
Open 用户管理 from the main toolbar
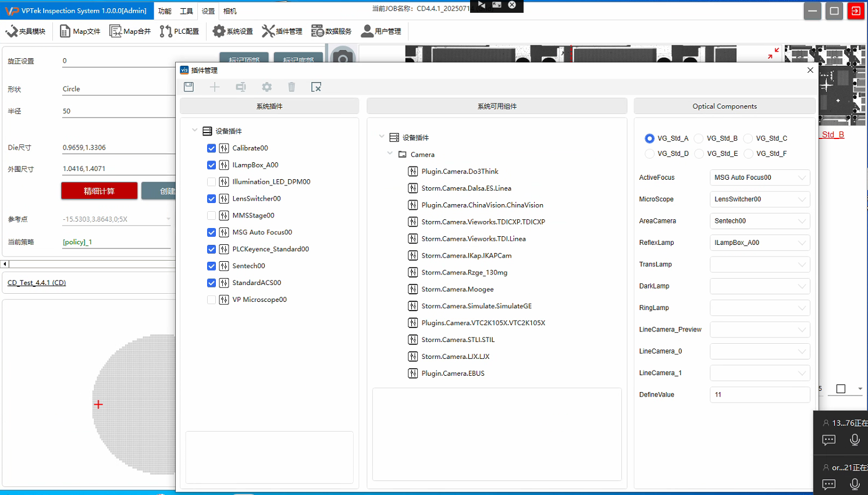pyautogui.click(x=381, y=31)
